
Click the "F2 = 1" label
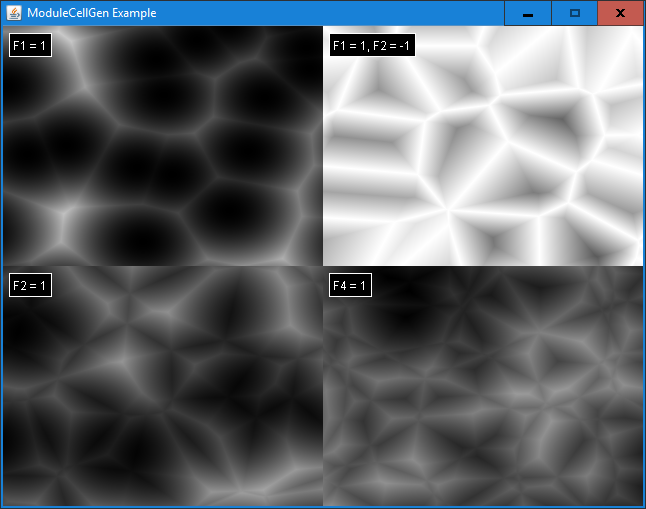pyautogui.click(x=30, y=286)
